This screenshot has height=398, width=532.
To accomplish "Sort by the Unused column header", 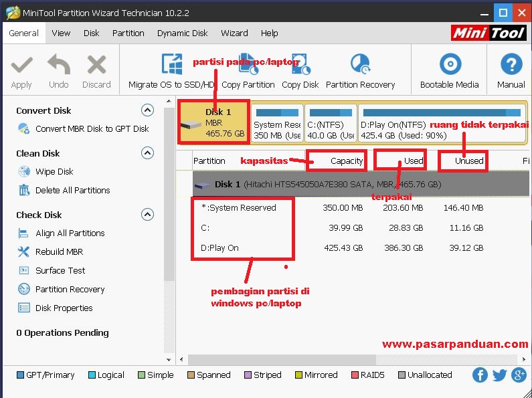I will coord(469,161).
